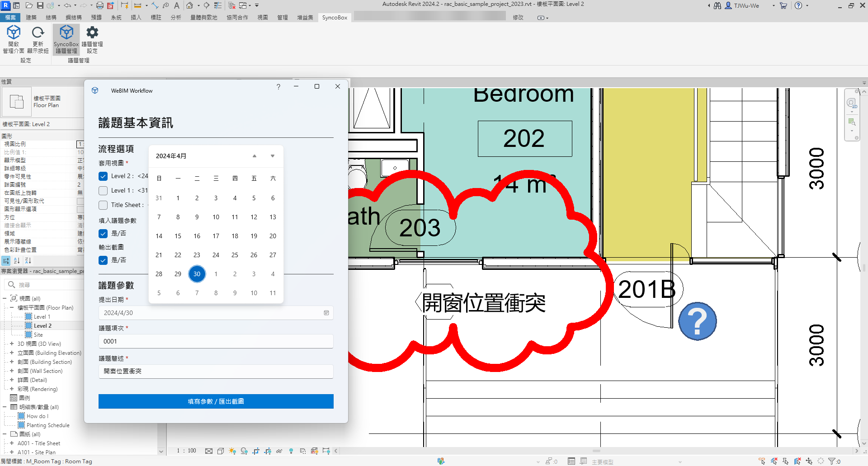Click the SyncoBox issue management icon
The image size is (868, 466).
pyautogui.click(x=66, y=33)
